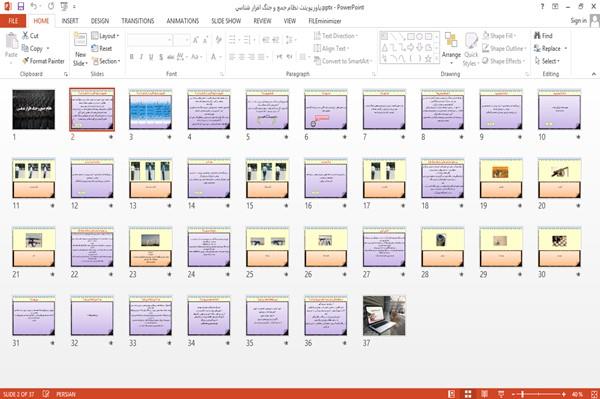Click Slide Sorter view icon in status bar

point(468,394)
